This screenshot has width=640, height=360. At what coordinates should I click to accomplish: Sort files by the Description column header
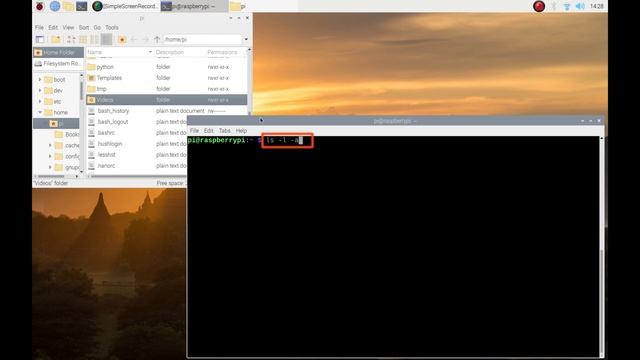pos(179,52)
